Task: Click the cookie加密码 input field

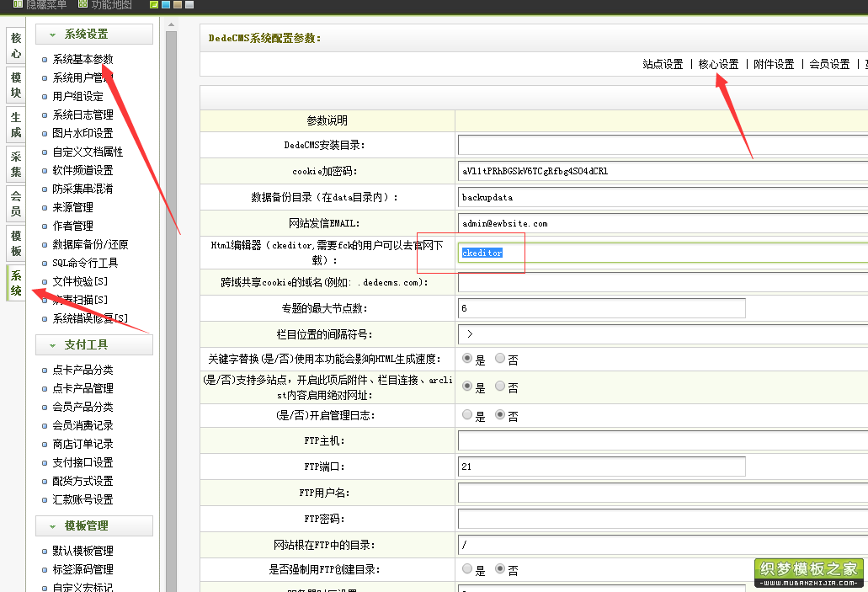Action: (663, 171)
